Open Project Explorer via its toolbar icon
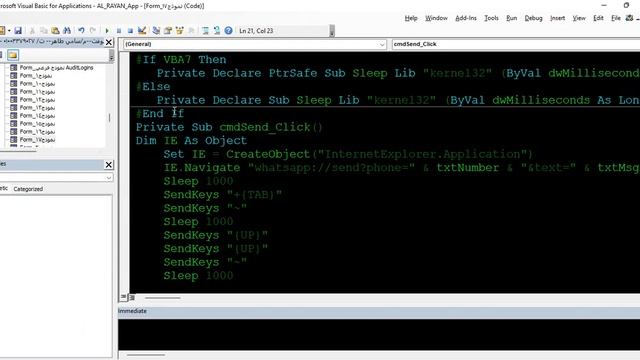Image resolution: width=640 pixels, height=360 pixels. point(156,31)
